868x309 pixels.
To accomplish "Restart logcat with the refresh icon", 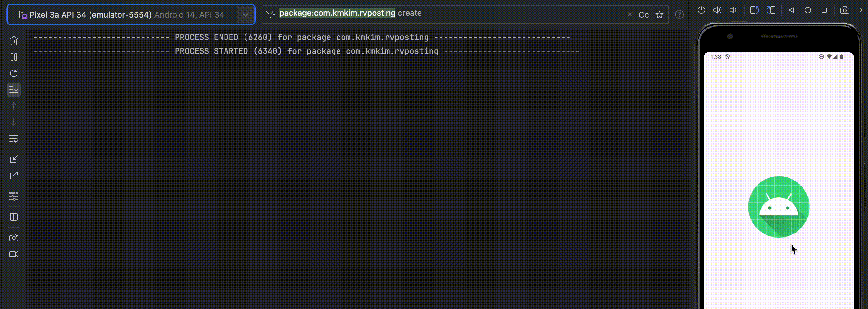I will coord(14,73).
